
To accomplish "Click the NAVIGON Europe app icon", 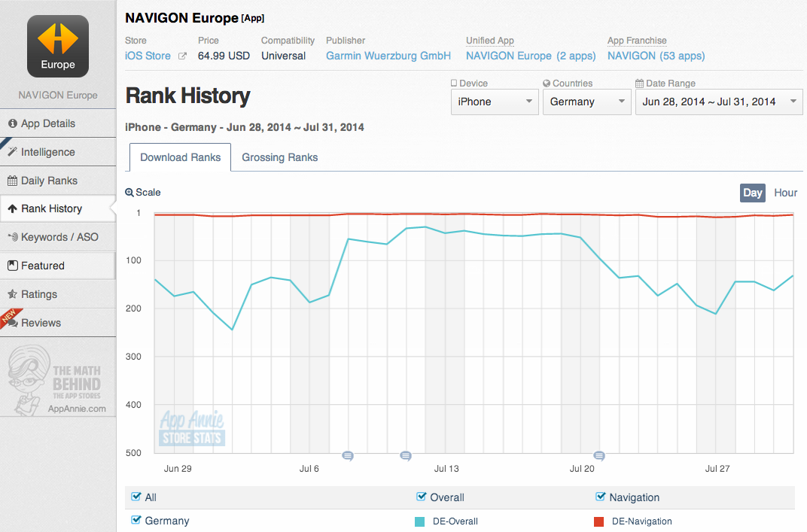I will click(58, 47).
